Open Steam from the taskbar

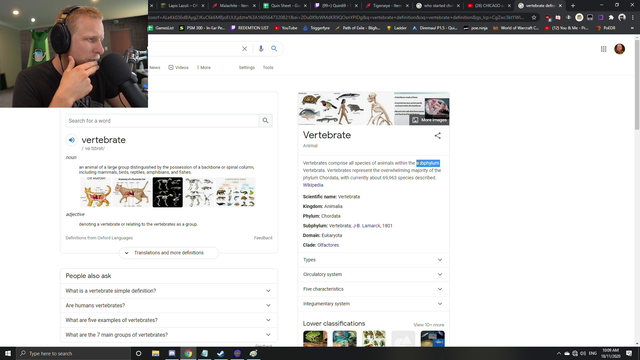pyautogui.click(x=221, y=353)
